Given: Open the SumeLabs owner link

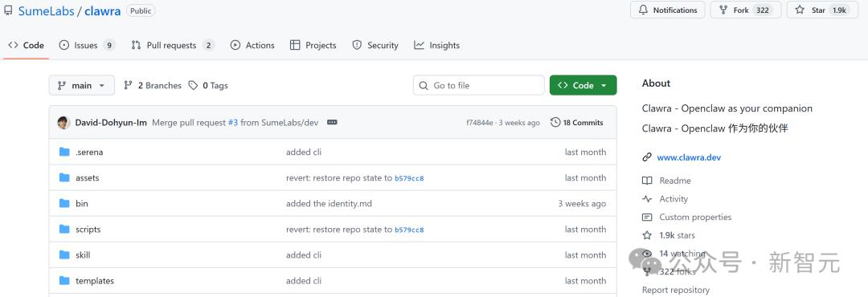Looking at the screenshot, I should pyautogui.click(x=46, y=10).
